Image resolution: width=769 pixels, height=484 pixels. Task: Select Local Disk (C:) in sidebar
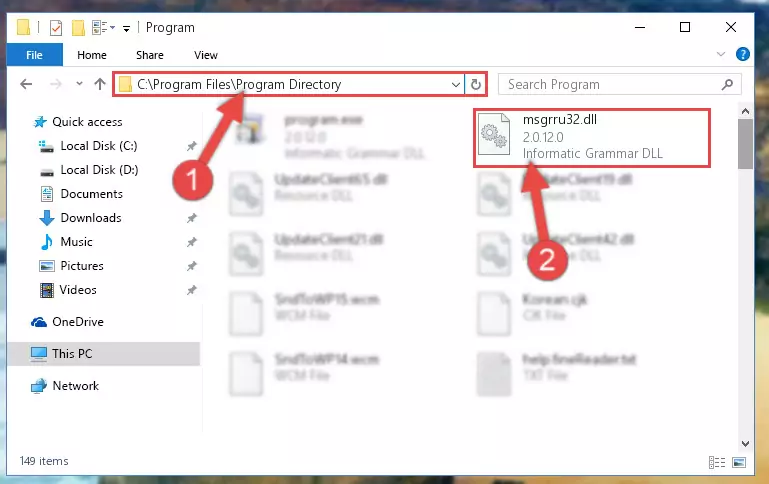[98, 146]
